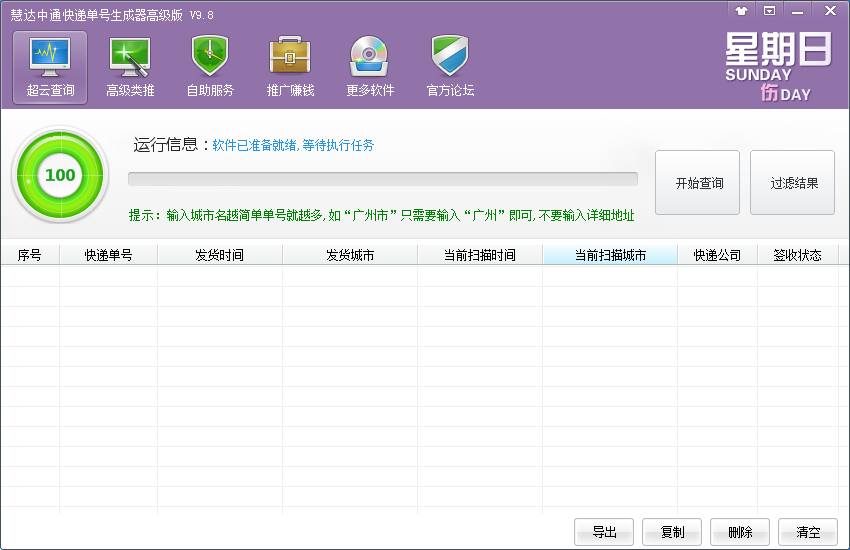The width and height of the screenshot is (850, 550).
Task: Sort by the 签收状态 column header
Action: tap(797, 255)
